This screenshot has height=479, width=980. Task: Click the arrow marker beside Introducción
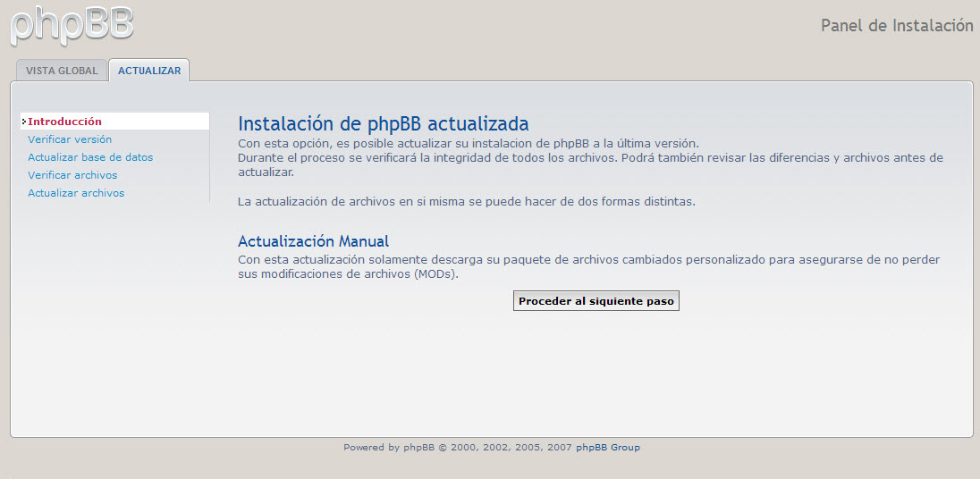pyautogui.click(x=24, y=122)
